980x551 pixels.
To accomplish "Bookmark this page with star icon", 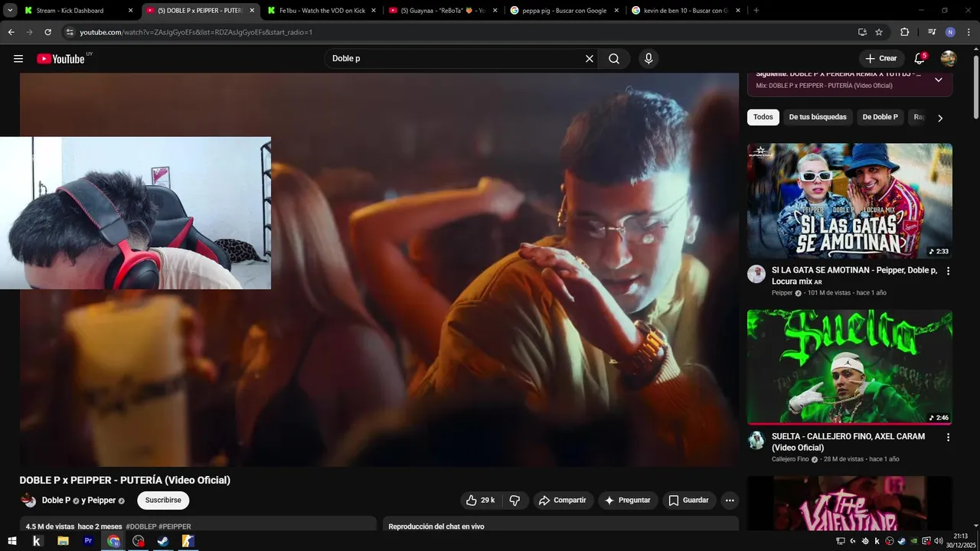I will pyautogui.click(x=879, y=32).
